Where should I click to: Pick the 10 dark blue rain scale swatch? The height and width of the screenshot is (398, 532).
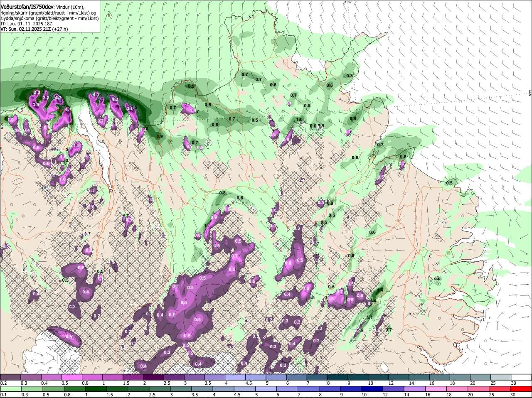point(373,389)
